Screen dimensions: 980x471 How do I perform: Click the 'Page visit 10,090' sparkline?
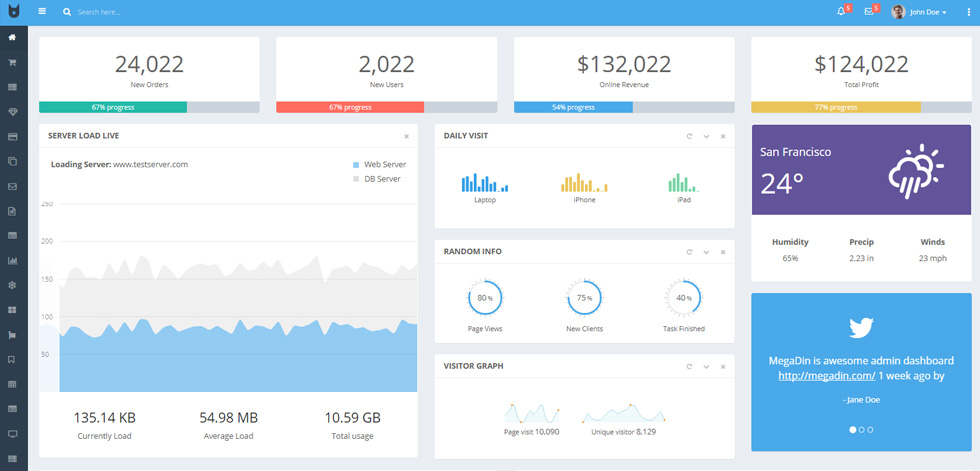coord(531,414)
